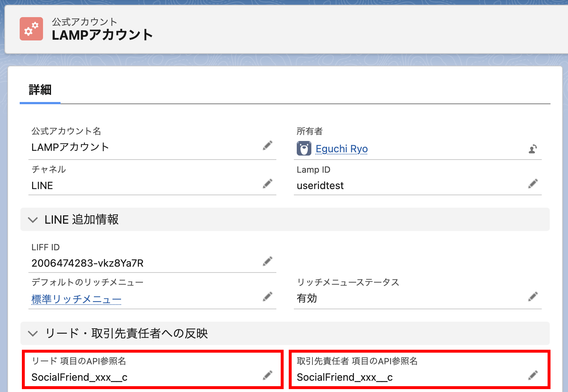This screenshot has width=568, height=392.
Task: Edit the 公式アカウント名 field with pencil icon
Action: click(268, 146)
